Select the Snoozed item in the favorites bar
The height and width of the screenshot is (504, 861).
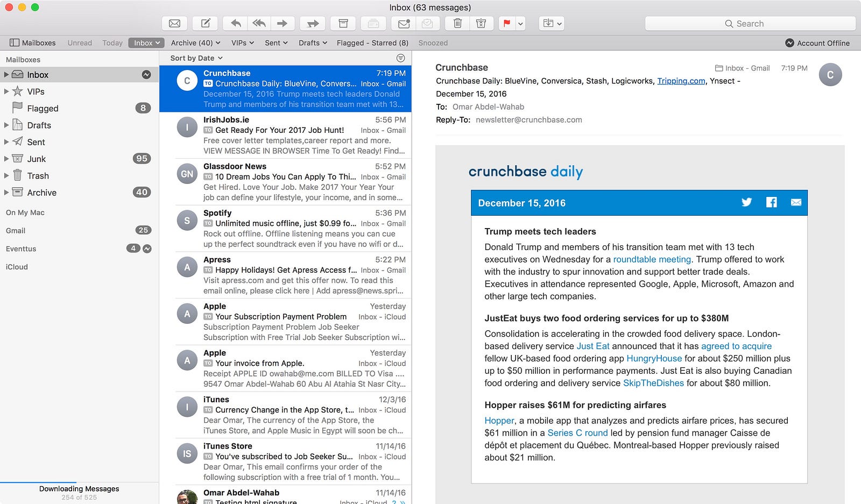433,43
